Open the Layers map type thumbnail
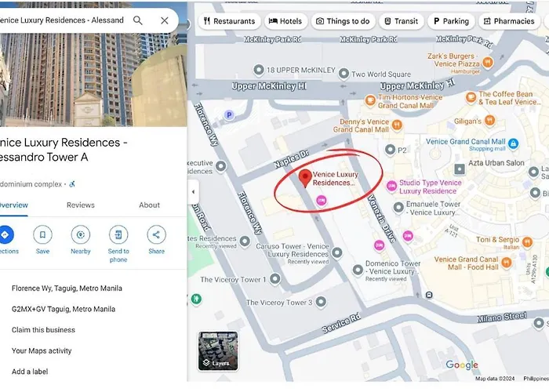Viewport: 549px width, 392px height. (x=218, y=351)
